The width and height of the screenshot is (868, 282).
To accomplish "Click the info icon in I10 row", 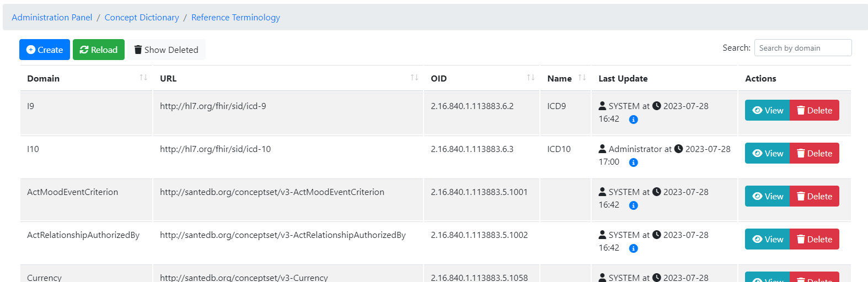I will (633, 162).
